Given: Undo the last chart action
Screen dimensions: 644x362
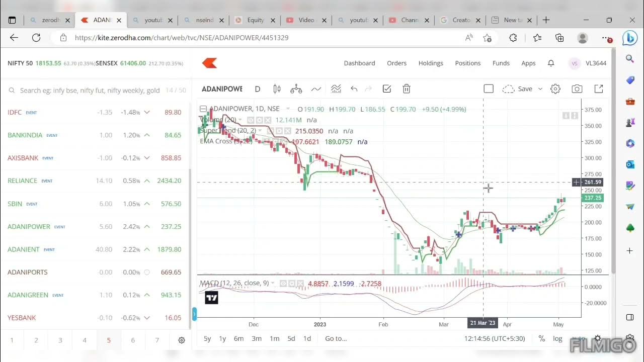Looking at the screenshot, I should pos(354,89).
